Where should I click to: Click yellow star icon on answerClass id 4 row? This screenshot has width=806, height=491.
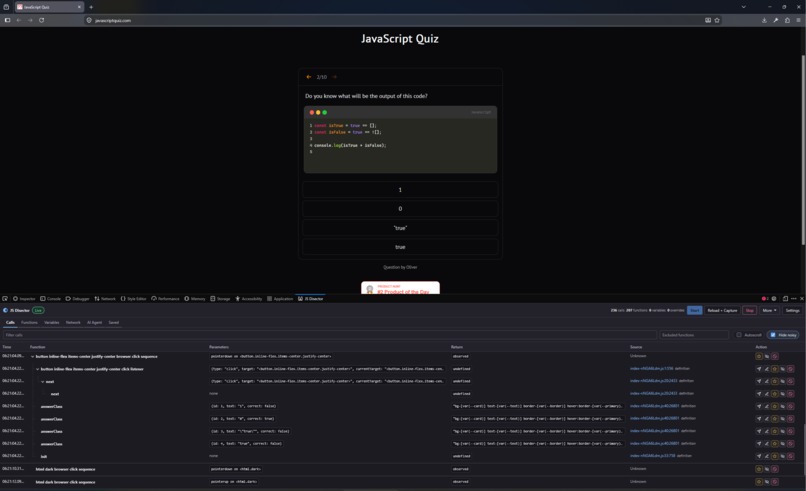[775, 444]
